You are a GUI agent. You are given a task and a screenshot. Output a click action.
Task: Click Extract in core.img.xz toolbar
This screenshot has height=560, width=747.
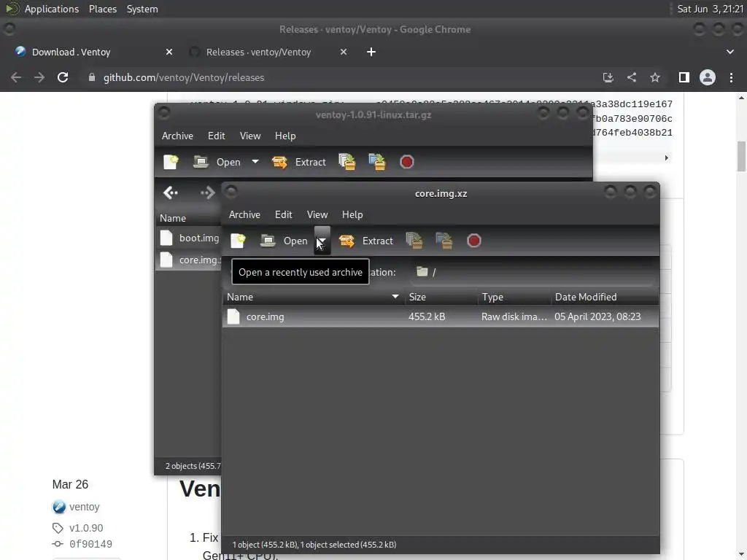pyautogui.click(x=366, y=241)
